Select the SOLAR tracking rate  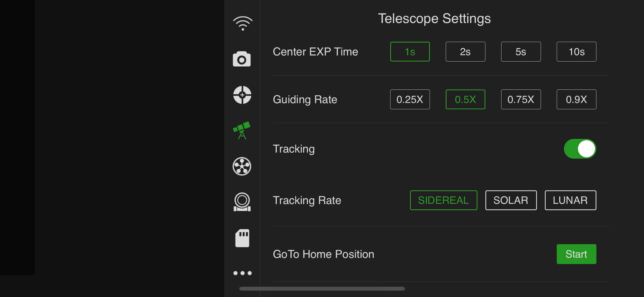[511, 200]
